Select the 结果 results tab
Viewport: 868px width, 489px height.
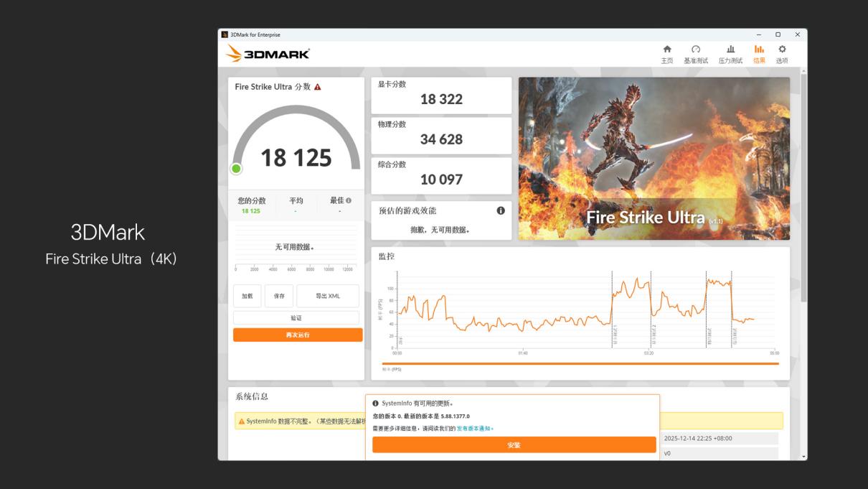click(x=759, y=54)
